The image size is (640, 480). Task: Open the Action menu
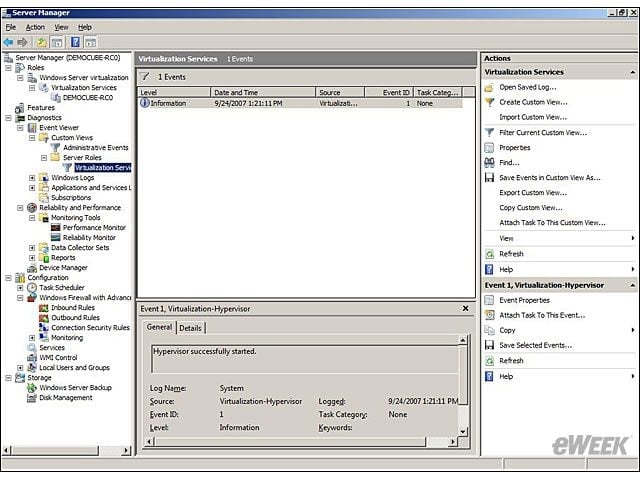pos(36,27)
